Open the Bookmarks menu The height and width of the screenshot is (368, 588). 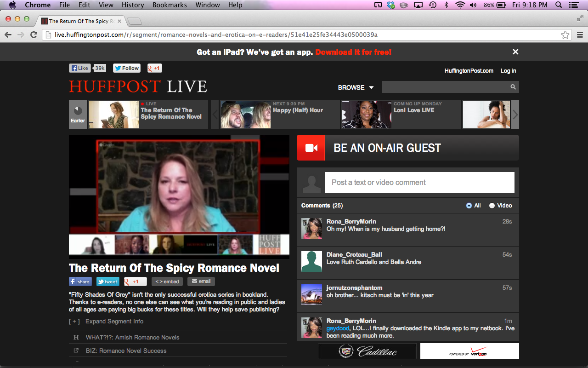(x=170, y=5)
